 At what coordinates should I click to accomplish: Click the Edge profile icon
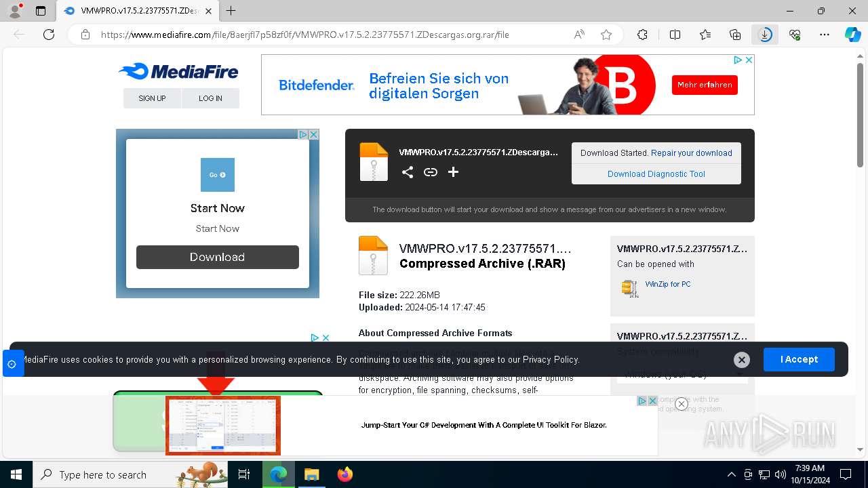click(15, 11)
